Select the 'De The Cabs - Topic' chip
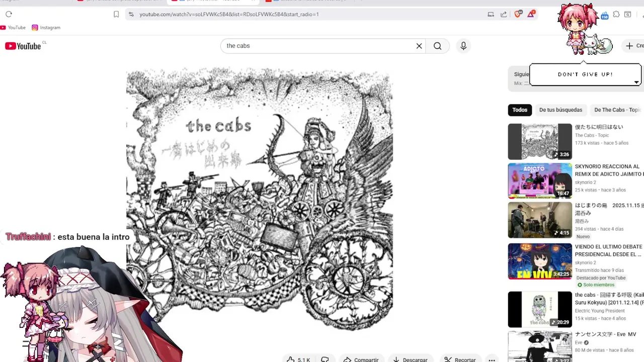The image size is (644, 362). pyautogui.click(x=617, y=110)
